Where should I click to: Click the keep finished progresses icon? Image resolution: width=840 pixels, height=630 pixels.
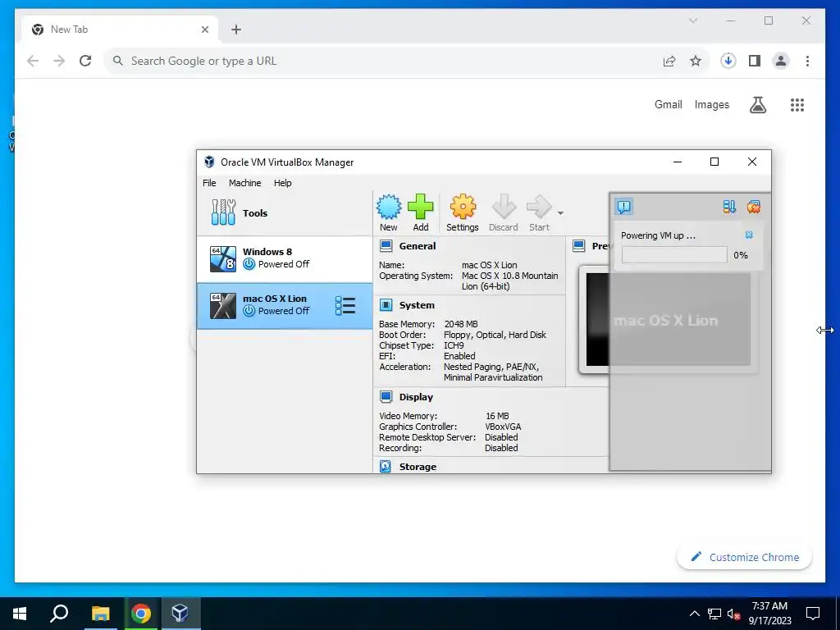click(729, 207)
